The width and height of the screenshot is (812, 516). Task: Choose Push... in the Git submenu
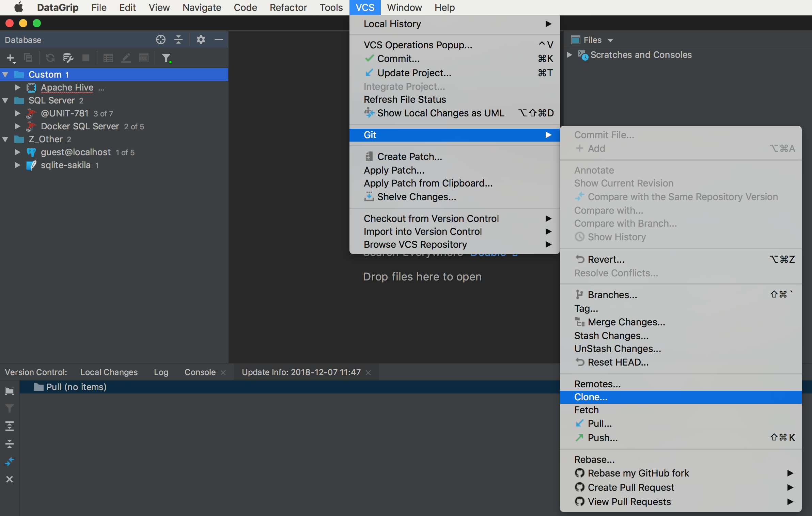(x=681, y=438)
